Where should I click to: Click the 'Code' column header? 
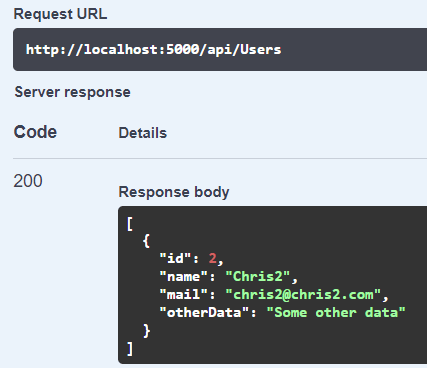click(x=35, y=132)
